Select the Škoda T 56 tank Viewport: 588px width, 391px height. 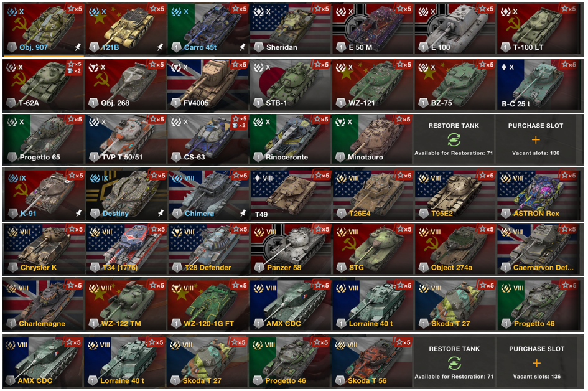click(x=371, y=362)
